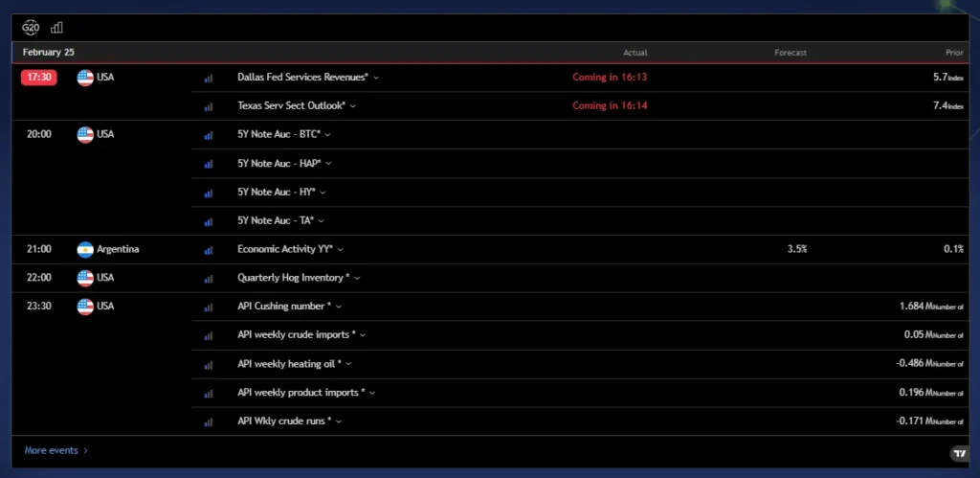Screen dimensions: 980x478
Task: Select the API Wkly crude runs event
Action: click(283, 421)
